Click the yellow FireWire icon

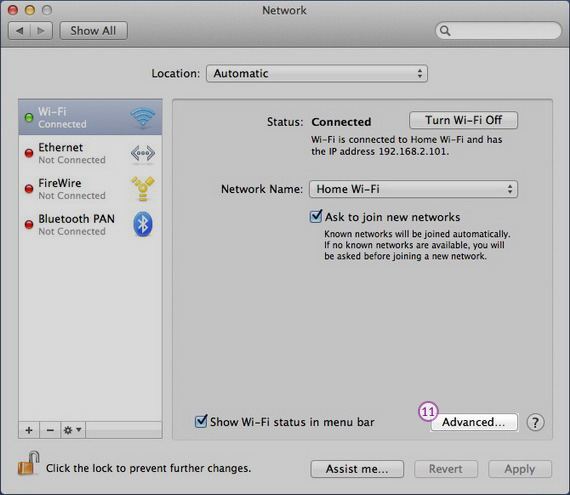142,189
